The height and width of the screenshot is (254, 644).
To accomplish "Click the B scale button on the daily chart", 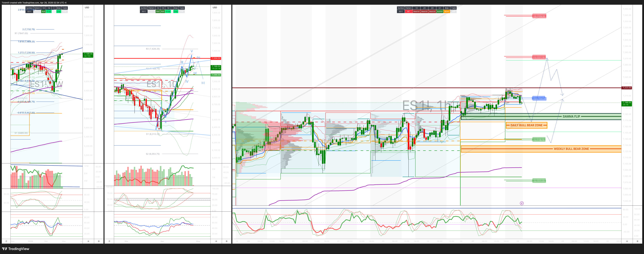I will 227,241.
